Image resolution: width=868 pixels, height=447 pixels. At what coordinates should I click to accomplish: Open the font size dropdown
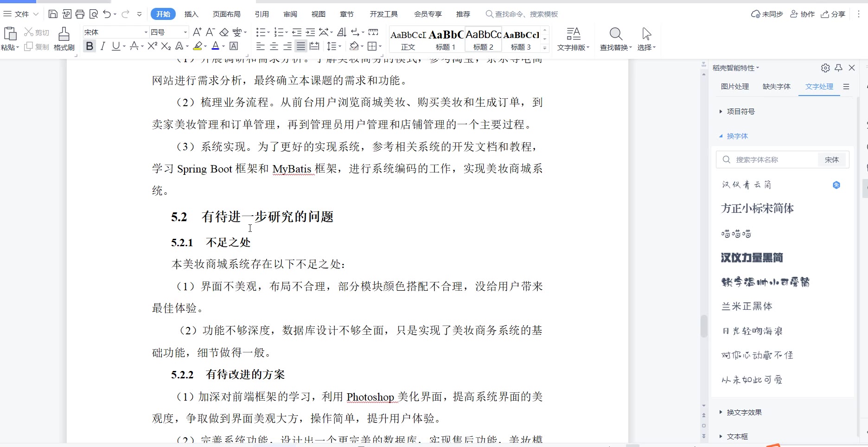185,32
